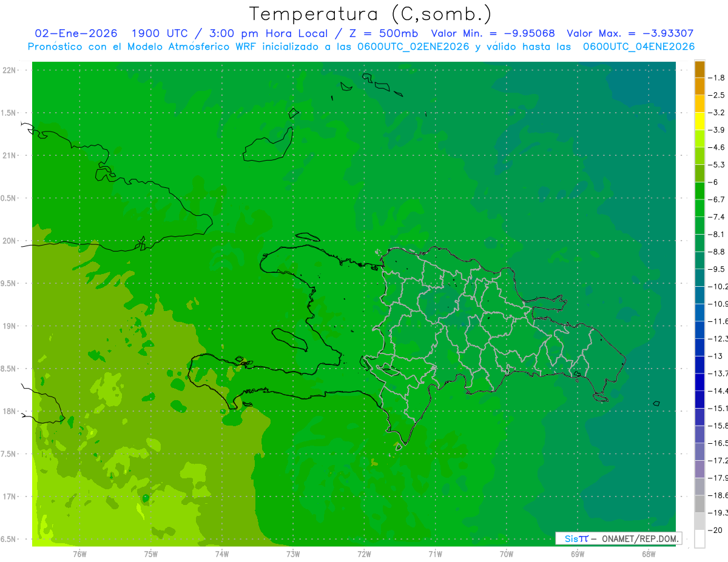Image resolution: width=728 pixels, height=562 pixels.
Task: Click the "68W" longitude axis label
Action: [649, 554]
